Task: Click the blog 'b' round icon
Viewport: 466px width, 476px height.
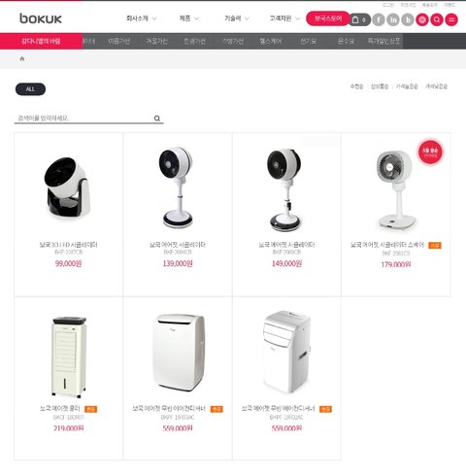Action: 408,19
